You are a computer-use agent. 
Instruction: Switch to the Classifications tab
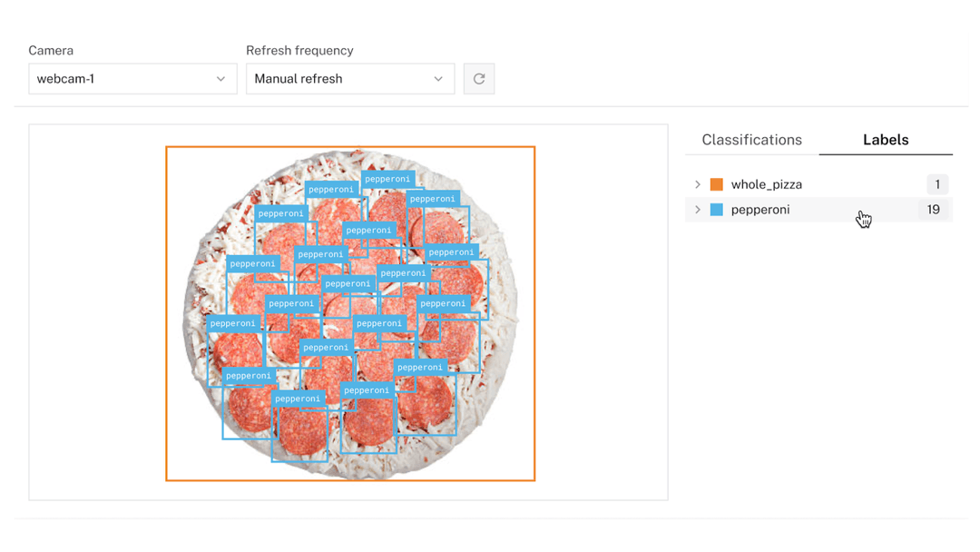750,140
